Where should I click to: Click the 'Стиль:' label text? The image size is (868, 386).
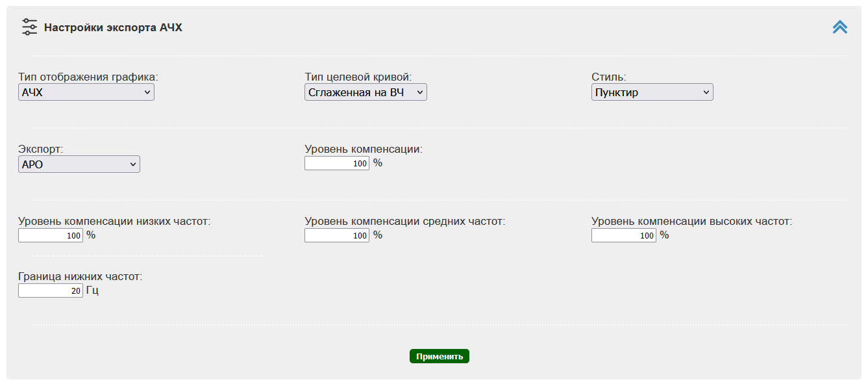point(608,77)
